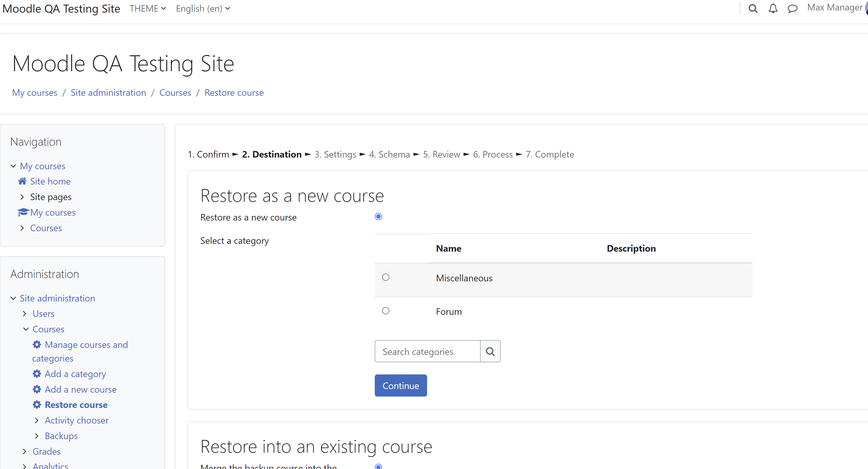This screenshot has width=868, height=469.
Task: Click gear icon beside Add a category
Action: pyautogui.click(x=37, y=373)
